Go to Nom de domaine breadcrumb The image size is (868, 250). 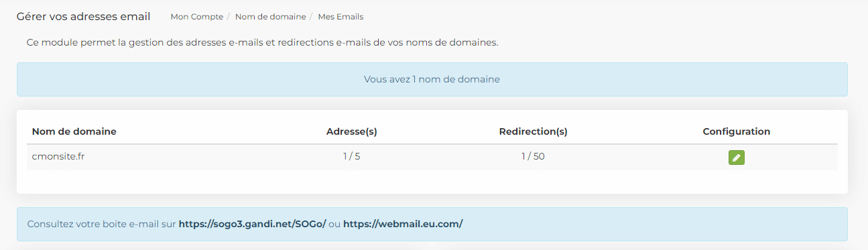pyautogui.click(x=270, y=17)
